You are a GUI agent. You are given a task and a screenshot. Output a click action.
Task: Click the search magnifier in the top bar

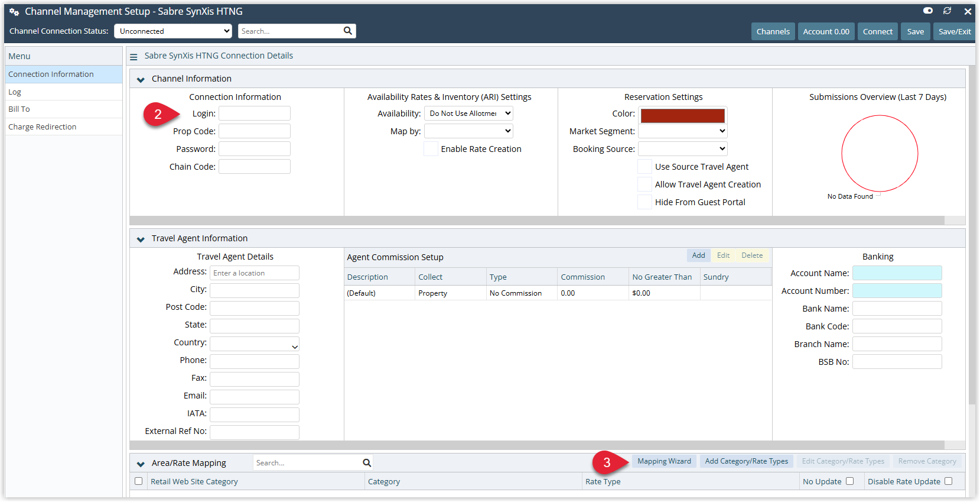348,31
